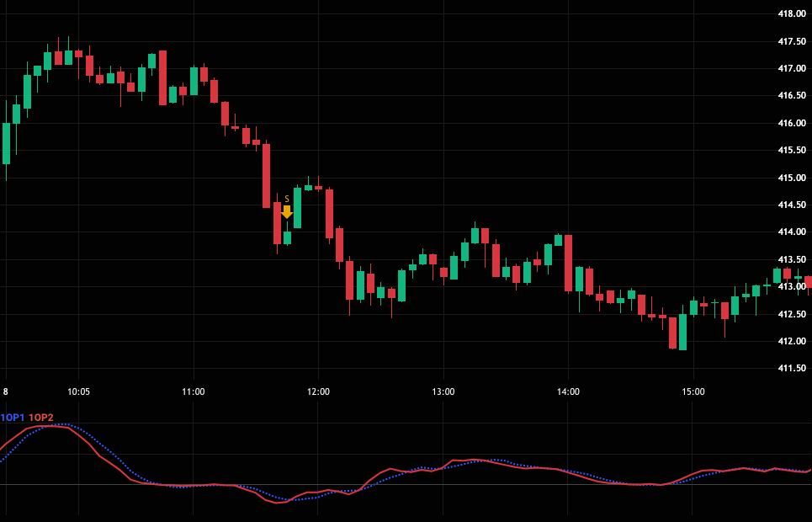Click the 416.50 price axis label
812x522 pixels.
pos(791,96)
